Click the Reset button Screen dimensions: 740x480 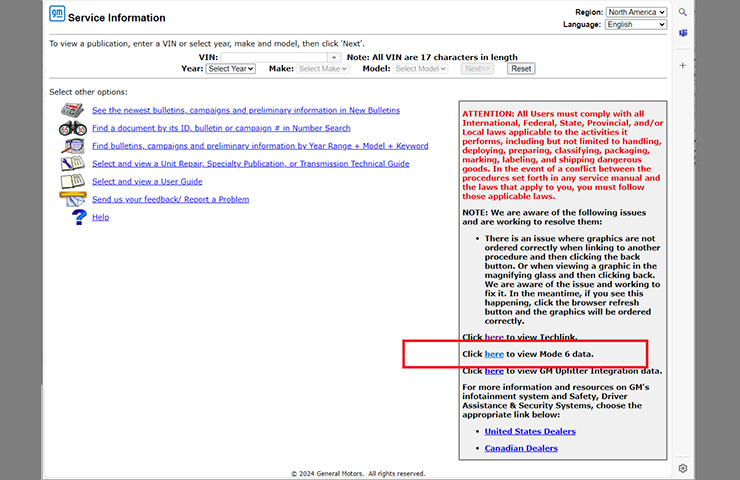(521, 69)
